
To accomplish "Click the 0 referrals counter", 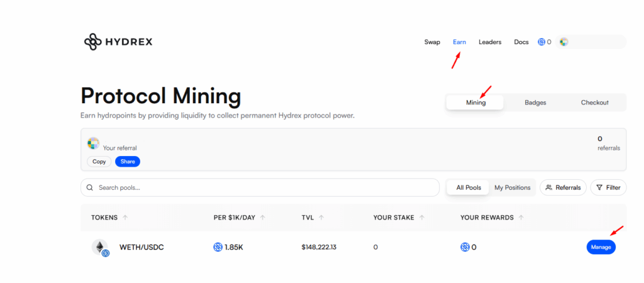I will 609,143.
